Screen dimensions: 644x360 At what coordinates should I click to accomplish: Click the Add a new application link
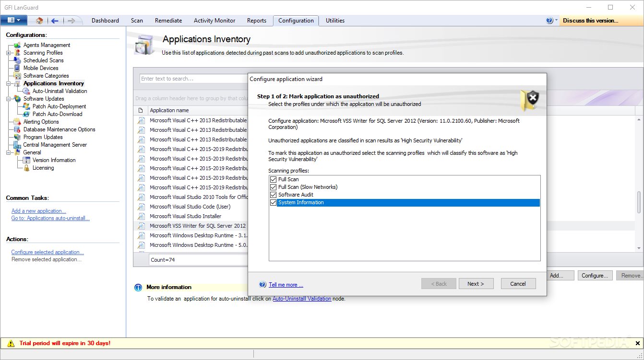coord(39,211)
